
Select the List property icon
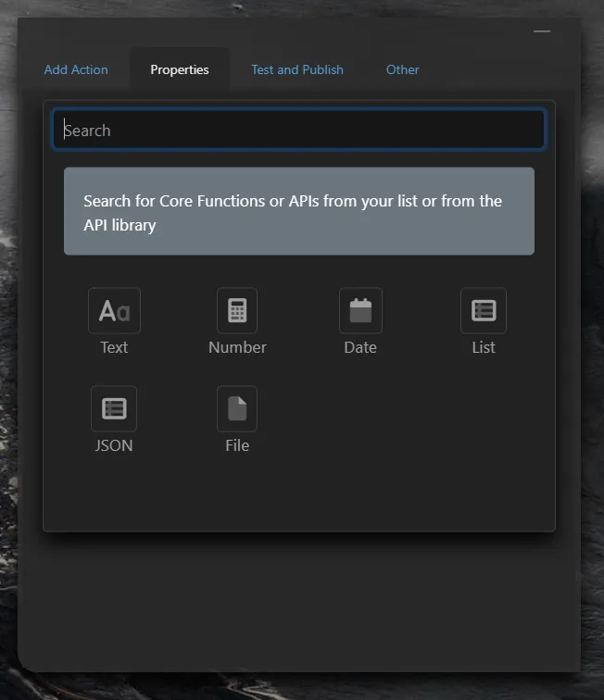[484, 311]
